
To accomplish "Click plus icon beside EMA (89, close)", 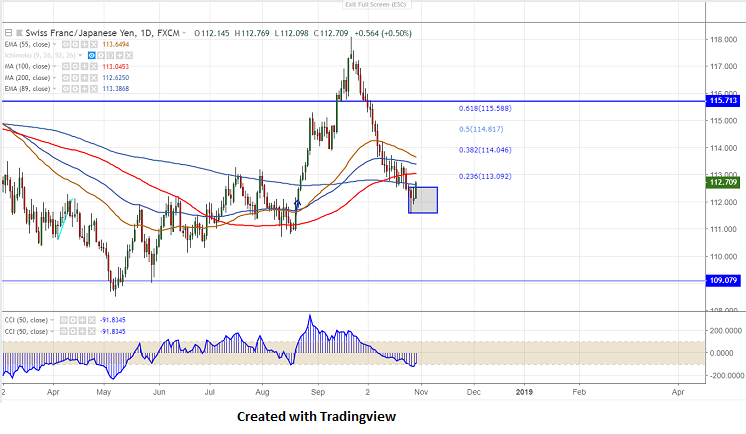I will pos(85,89).
